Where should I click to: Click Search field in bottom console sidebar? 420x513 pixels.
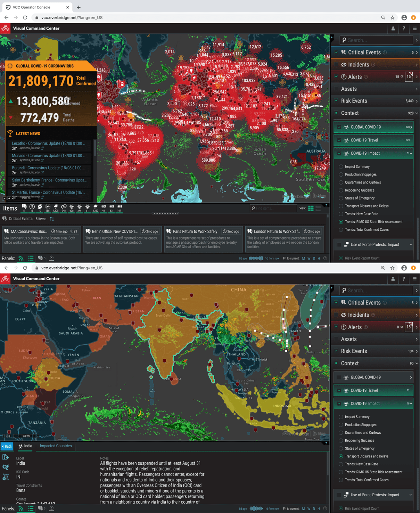pos(377,291)
